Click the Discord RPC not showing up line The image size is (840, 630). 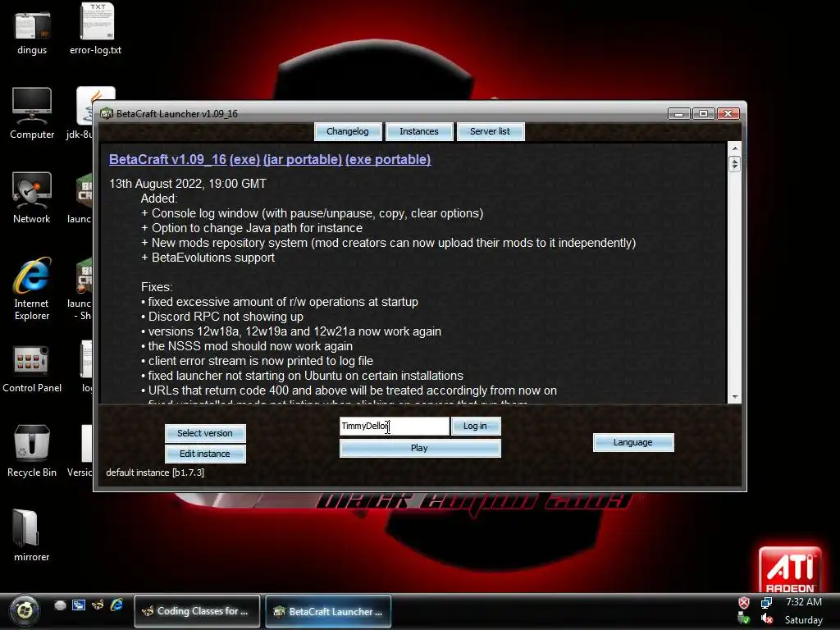pos(221,317)
